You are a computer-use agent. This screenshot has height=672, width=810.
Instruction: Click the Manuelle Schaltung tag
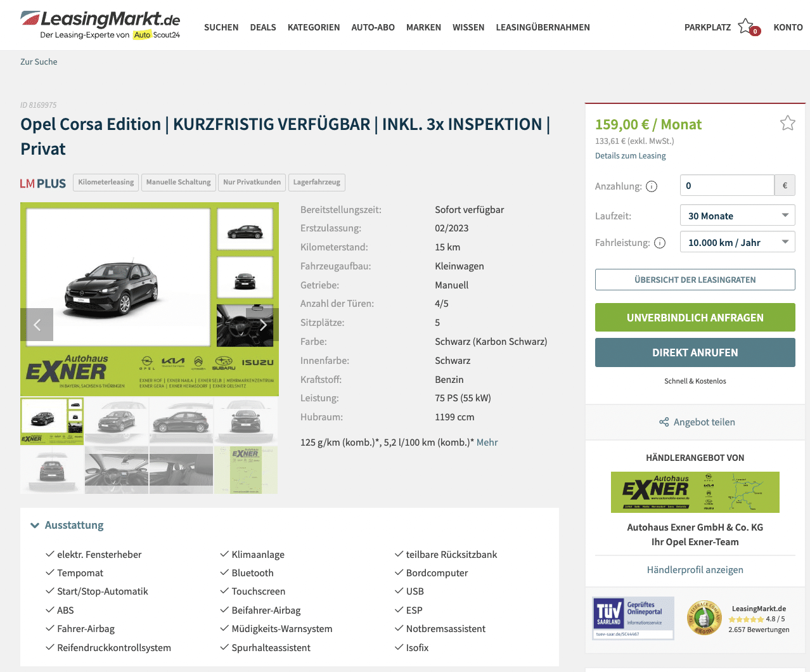(178, 183)
